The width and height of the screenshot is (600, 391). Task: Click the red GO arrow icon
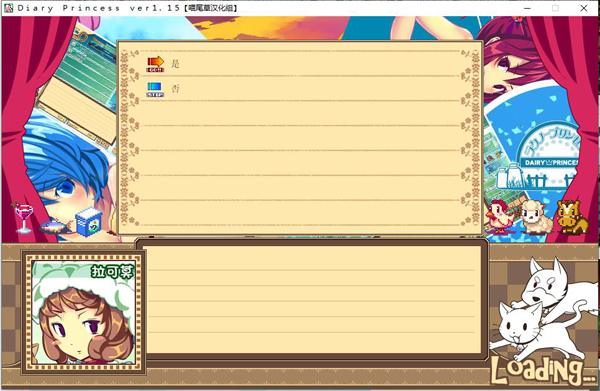155,64
